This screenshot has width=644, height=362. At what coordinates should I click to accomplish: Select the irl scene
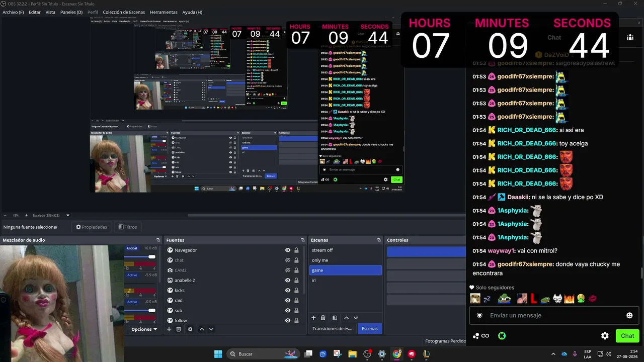coord(345,280)
